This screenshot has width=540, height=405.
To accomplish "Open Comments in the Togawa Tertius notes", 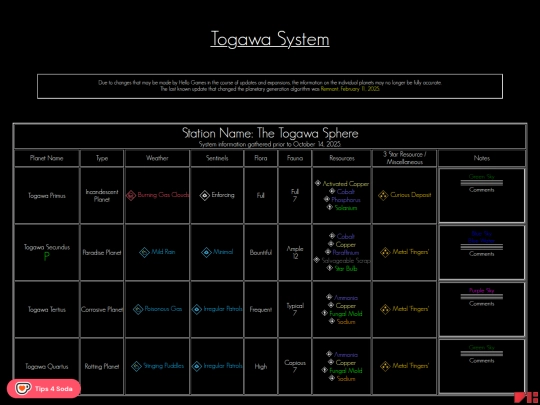I will point(481,304).
